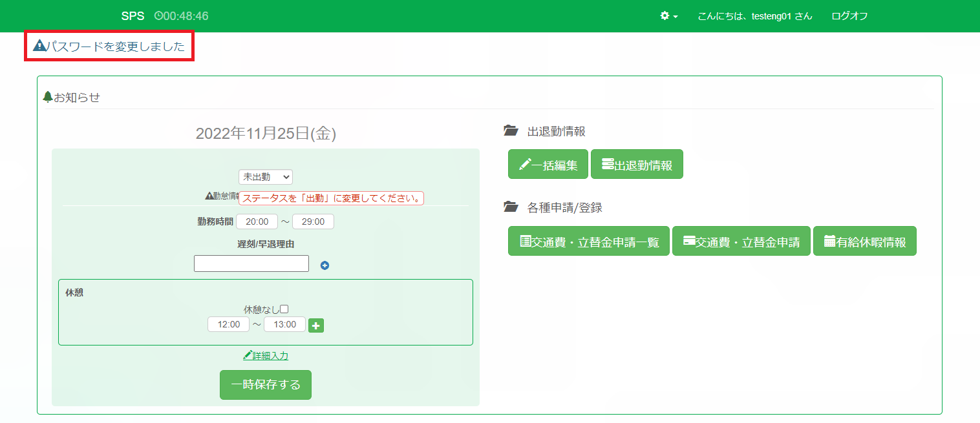
Task: Click the folder icon next to 各種申請/登録
Action: point(511,207)
